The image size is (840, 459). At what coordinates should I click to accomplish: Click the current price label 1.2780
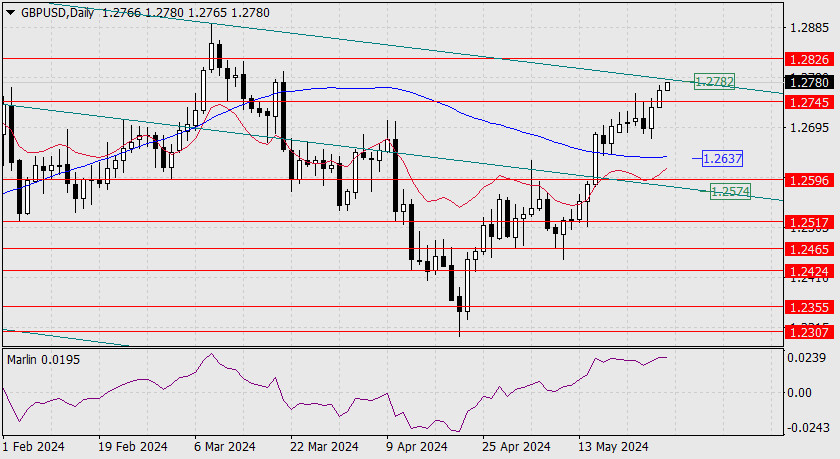pyautogui.click(x=810, y=82)
